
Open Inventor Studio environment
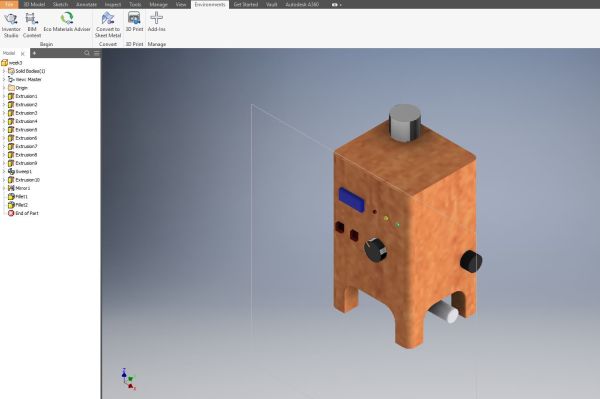[x=11, y=25]
